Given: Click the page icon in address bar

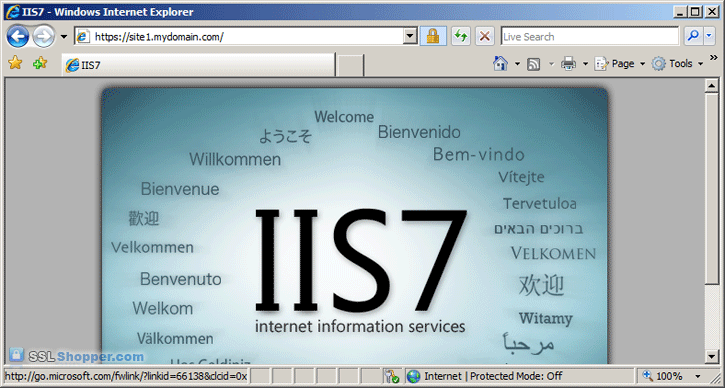Looking at the screenshot, I should pyautogui.click(x=83, y=37).
